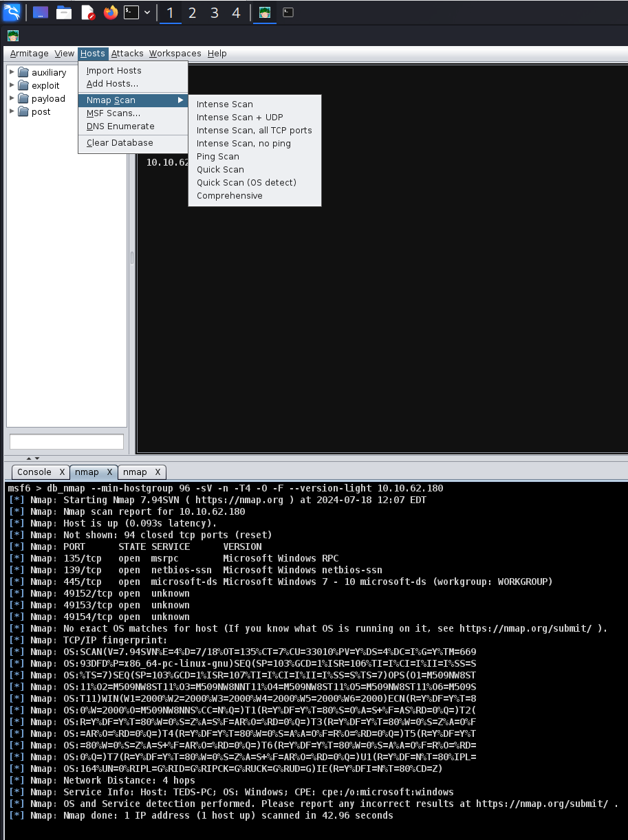Select the post folder in module tree
Screen dimensions: 628x840
pos(34,111)
